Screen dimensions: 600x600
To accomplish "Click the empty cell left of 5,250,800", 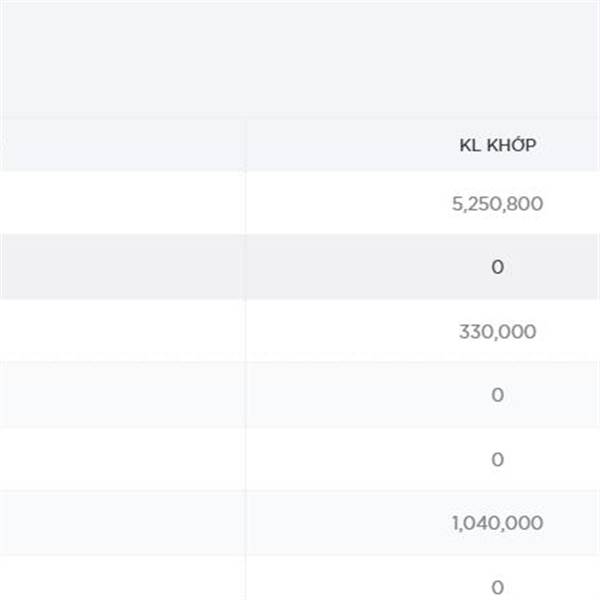I will [x=122, y=204].
